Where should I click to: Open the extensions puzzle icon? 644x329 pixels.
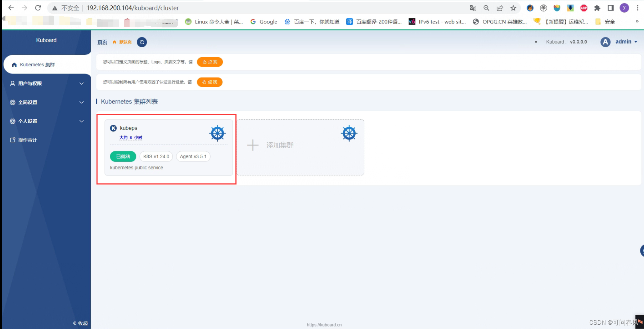597,8
